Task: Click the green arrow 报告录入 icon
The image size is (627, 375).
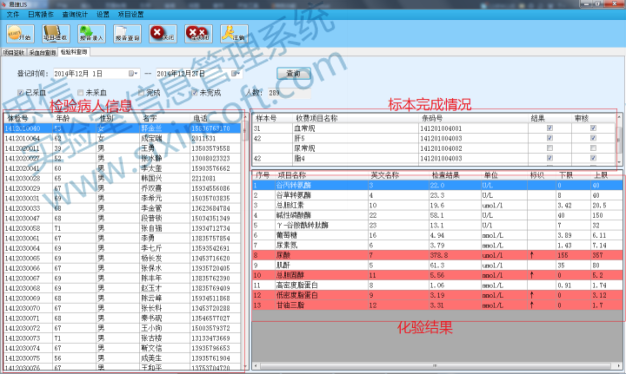Action: (92, 34)
